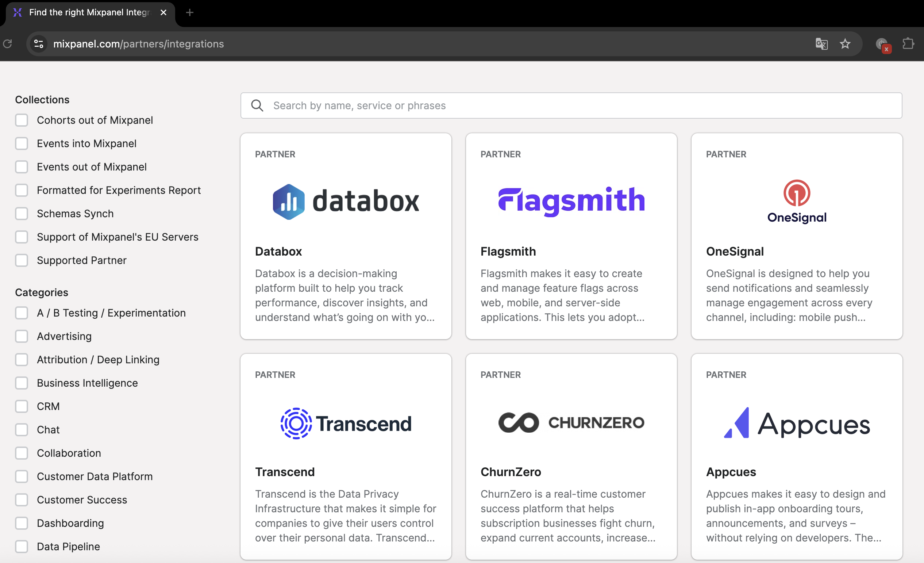Check Events into Mixpanel
Image resolution: width=924 pixels, height=563 pixels.
tap(22, 143)
